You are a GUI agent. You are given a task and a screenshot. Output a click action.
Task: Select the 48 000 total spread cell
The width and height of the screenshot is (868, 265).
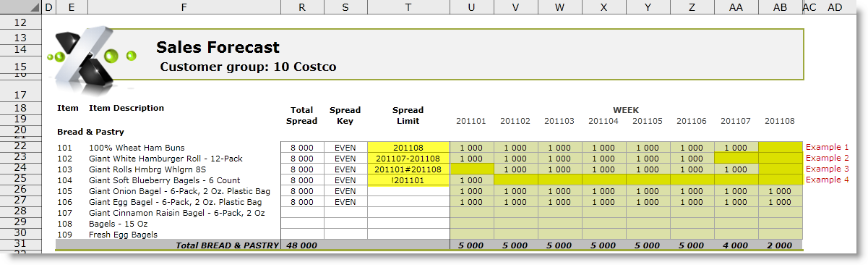(x=302, y=245)
